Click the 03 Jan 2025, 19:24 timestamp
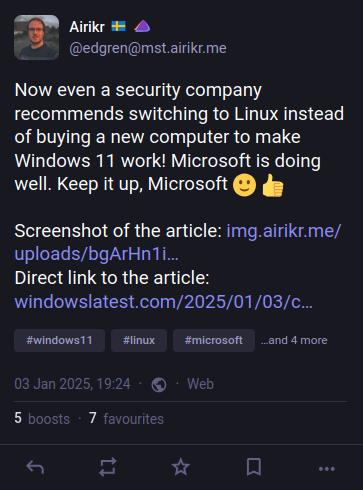The image size is (363, 490). click(x=72, y=384)
